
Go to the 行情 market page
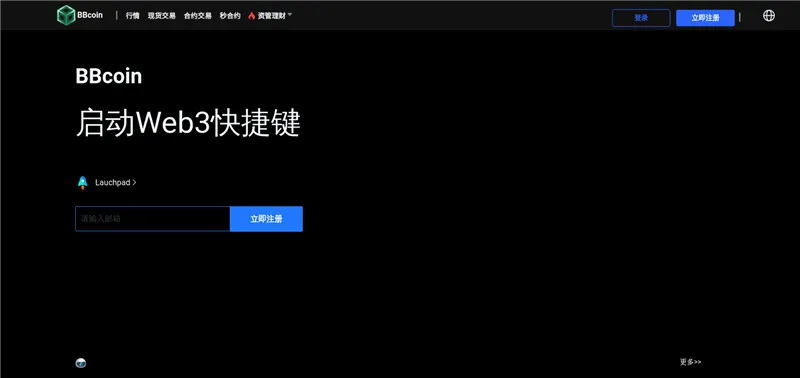(133, 16)
